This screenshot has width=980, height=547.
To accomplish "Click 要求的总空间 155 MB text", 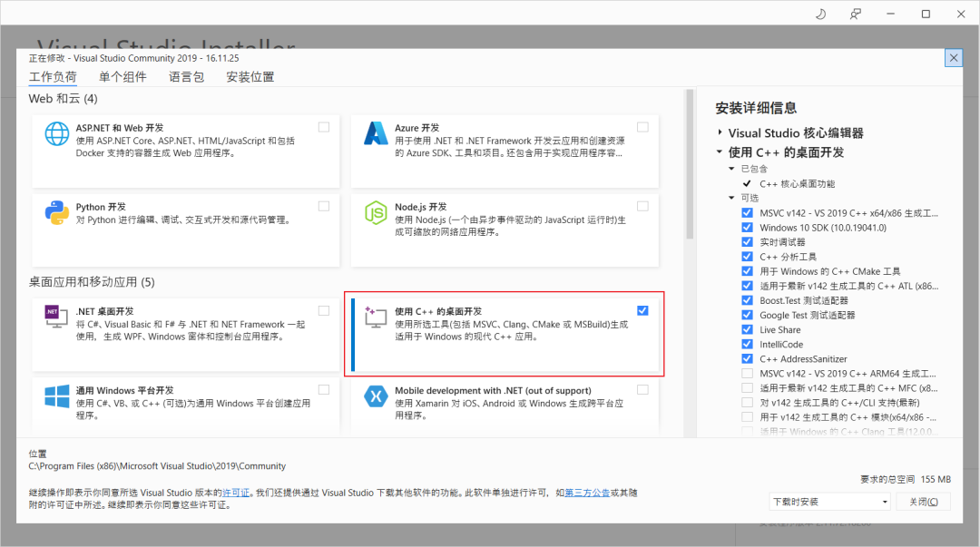I will coord(906,479).
